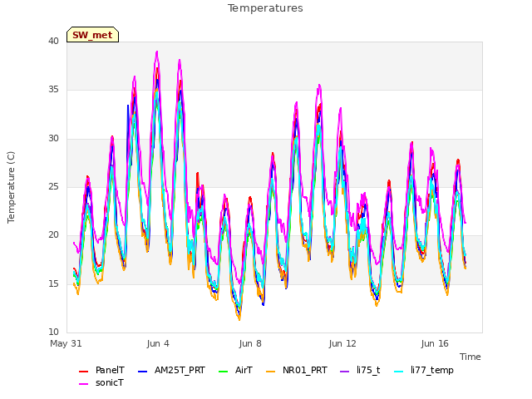Click the cyan li77_temp legend swatch
This screenshot has width=532, height=399.
coord(399,372)
